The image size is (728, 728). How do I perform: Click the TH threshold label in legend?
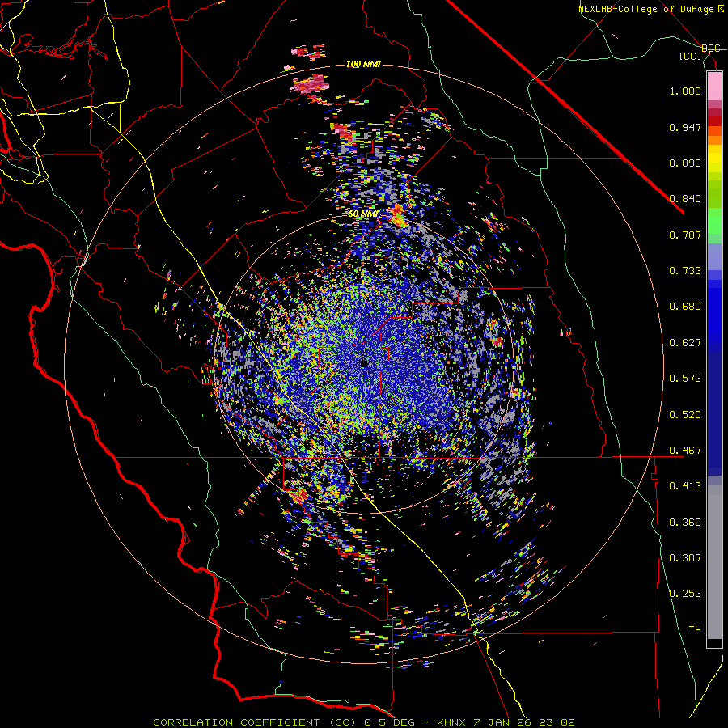[695, 630]
